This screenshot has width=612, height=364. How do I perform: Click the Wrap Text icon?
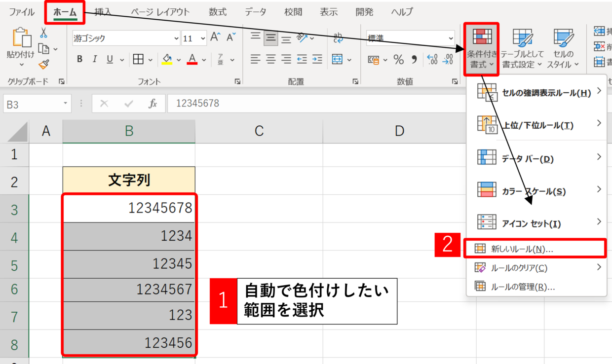pyautogui.click(x=339, y=37)
